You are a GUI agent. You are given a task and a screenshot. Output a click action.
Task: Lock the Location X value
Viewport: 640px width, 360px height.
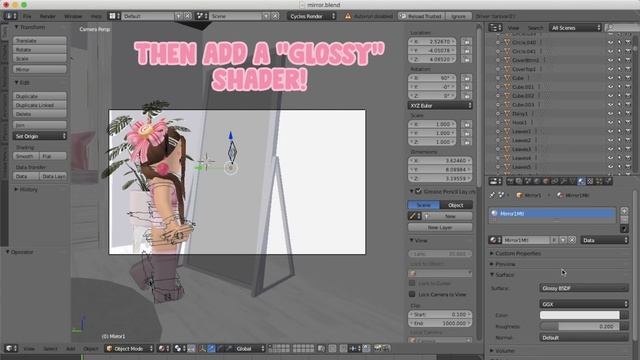pos(466,42)
